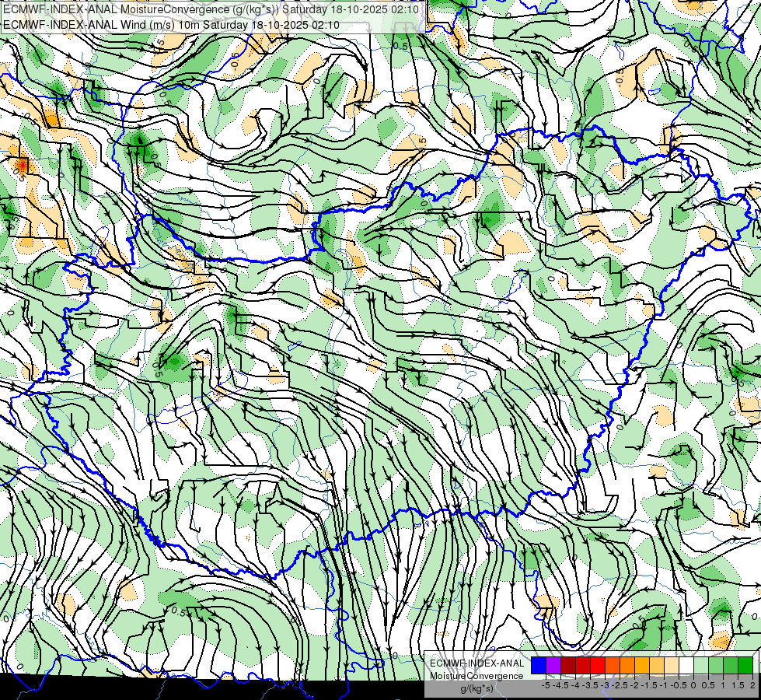Click the -3.5 legend scale value
The image size is (761, 700).
(x=590, y=685)
